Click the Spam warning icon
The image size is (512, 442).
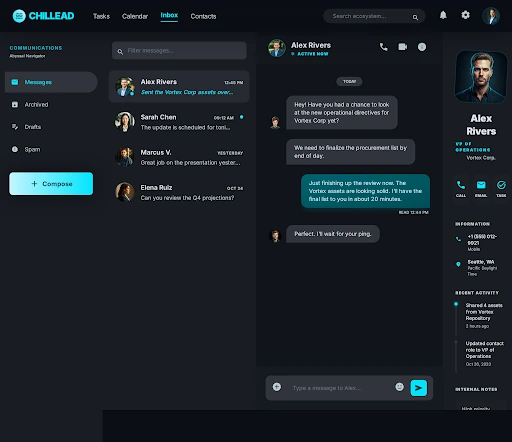(x=15, y=149)
